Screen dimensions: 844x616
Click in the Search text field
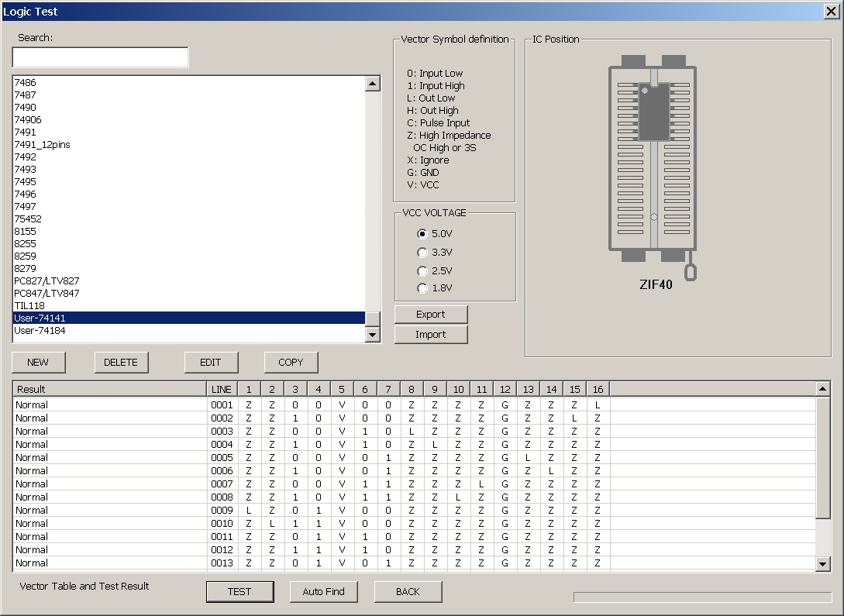(100, 58)
